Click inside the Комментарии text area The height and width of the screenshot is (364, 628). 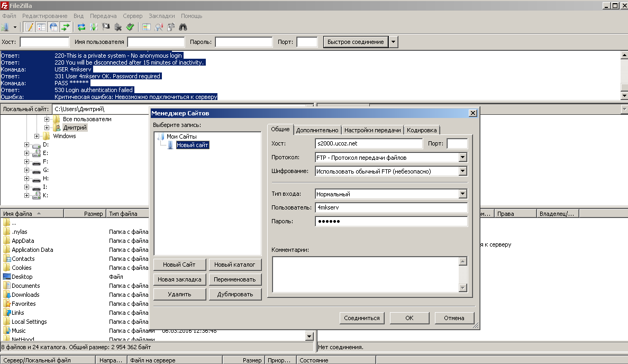pyautogui.click(x=366, y=274)
